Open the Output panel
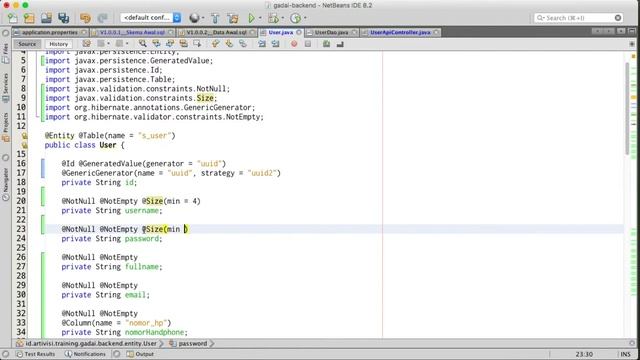This screenshot has height=360, width=640. pyautogui.click(x=140, y=354)
